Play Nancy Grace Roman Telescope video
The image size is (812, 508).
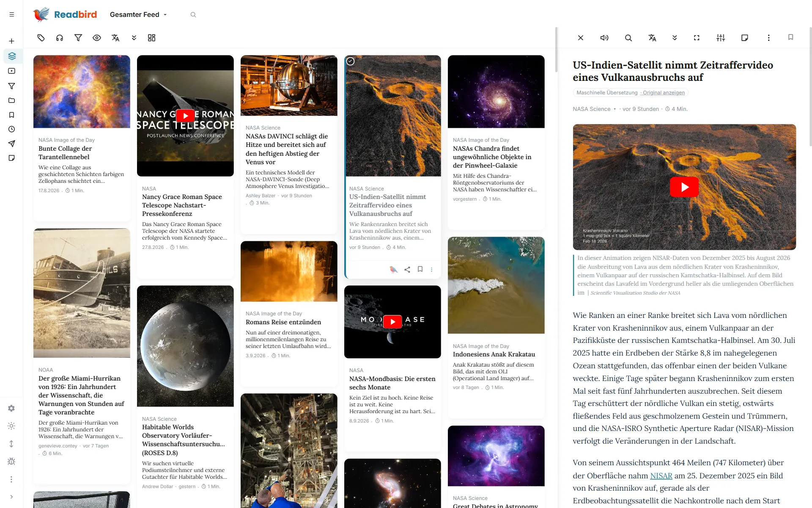pos(185,116)
